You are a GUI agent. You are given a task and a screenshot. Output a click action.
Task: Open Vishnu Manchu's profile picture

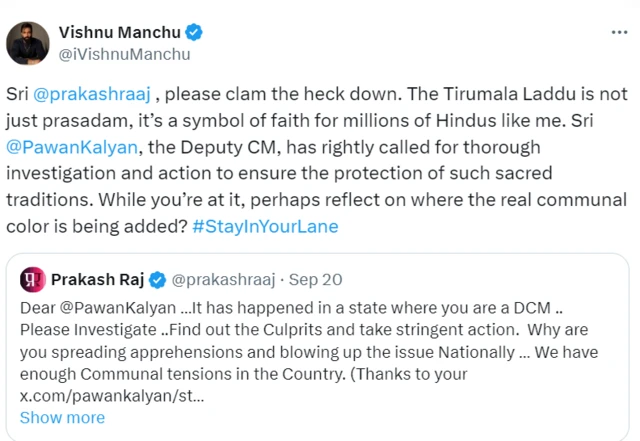pyautogui.click(x=29, y=41)
